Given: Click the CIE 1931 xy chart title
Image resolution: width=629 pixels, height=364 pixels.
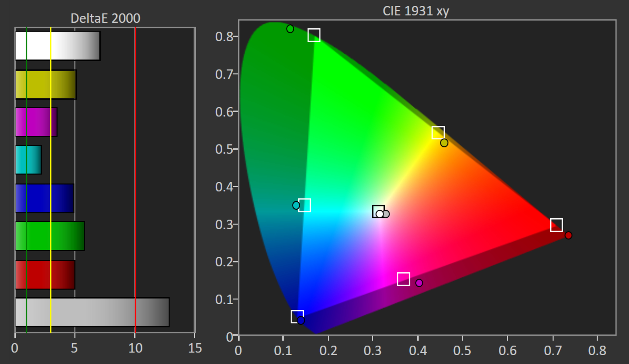Looking at the screenshot, I should (416, 11).
